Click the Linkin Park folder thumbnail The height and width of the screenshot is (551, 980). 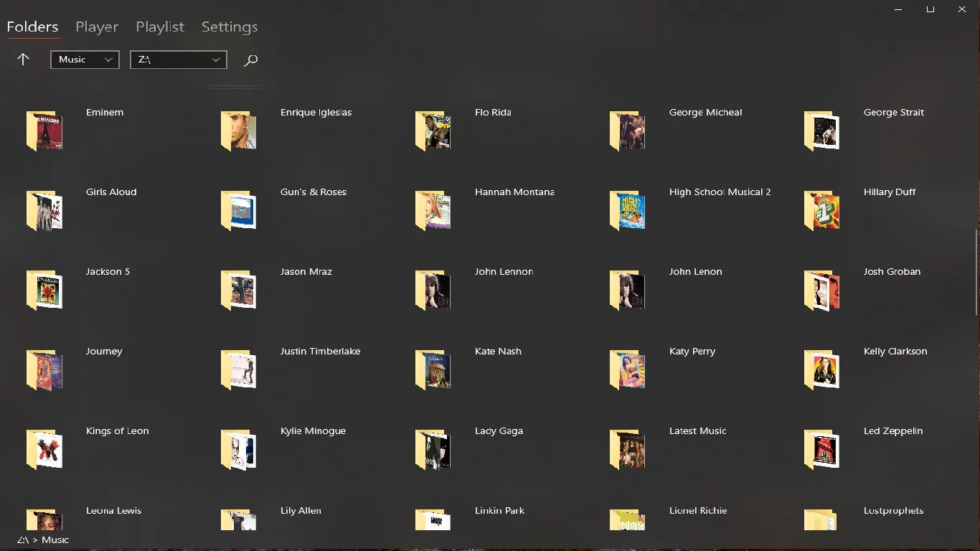click(433, 519)
